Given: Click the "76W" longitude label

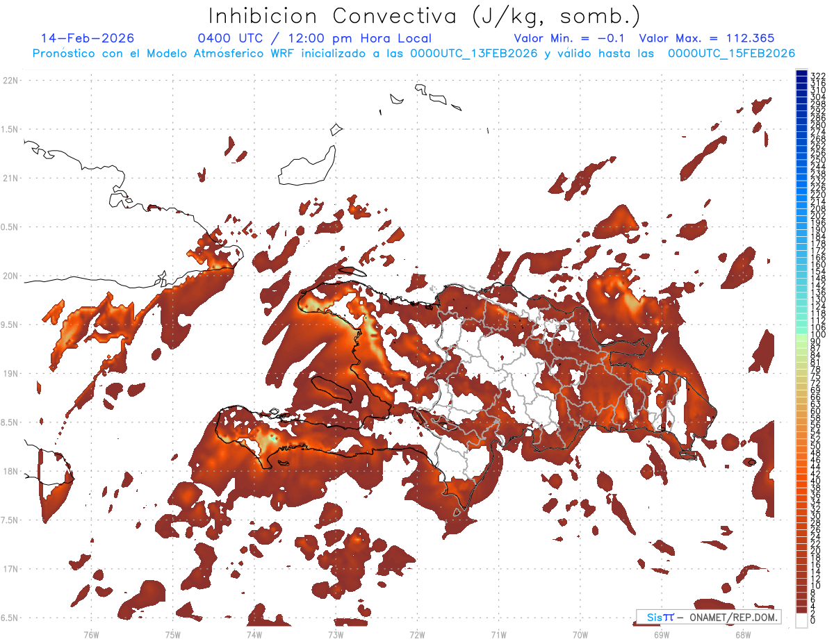Looking at the screenshot, I should [x=91, y=634].
